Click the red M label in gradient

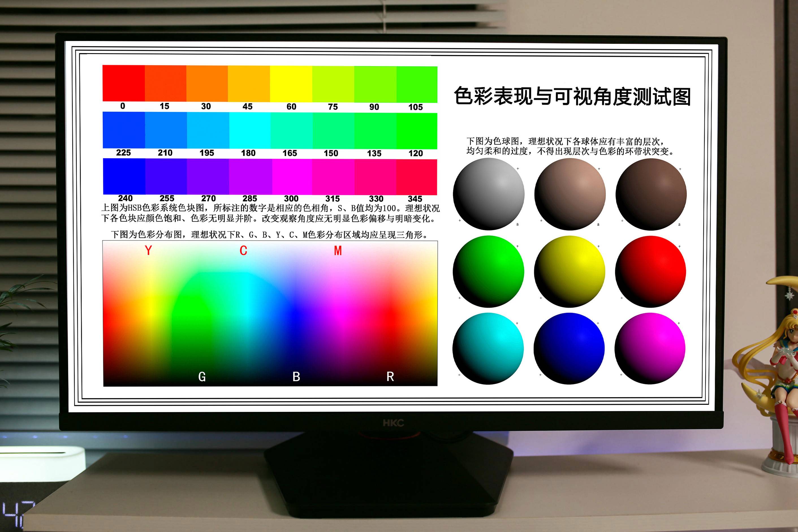[x=338, y=251]
